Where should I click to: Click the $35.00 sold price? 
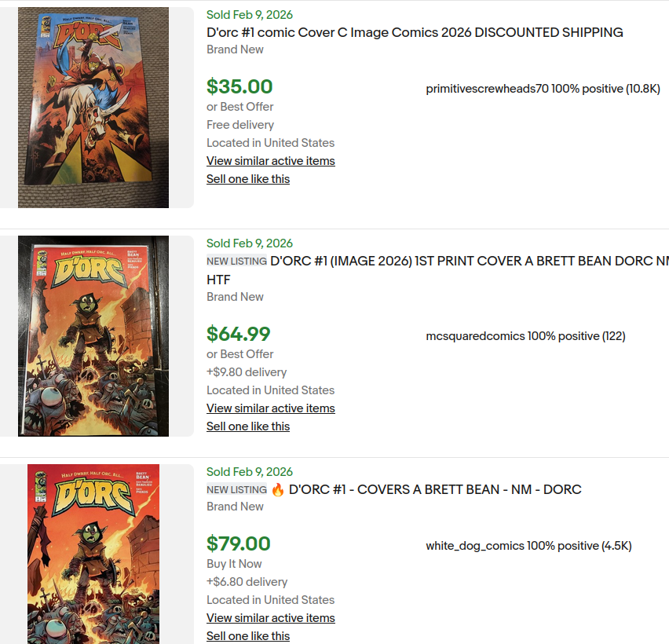239,86
